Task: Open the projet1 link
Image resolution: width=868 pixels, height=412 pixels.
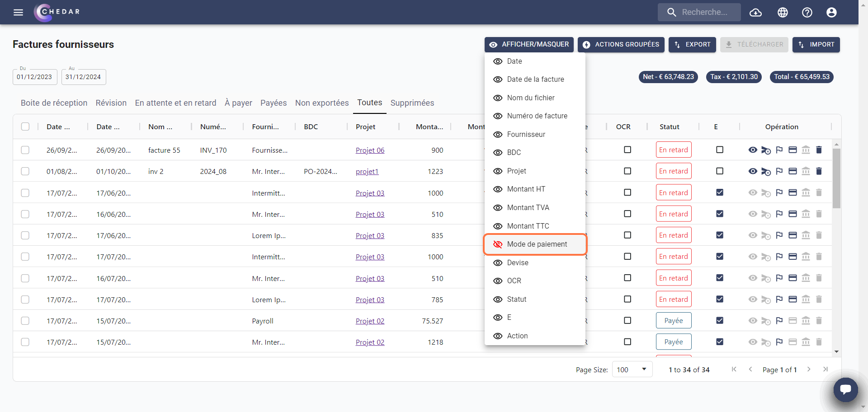Action: (x=367, y=172)
